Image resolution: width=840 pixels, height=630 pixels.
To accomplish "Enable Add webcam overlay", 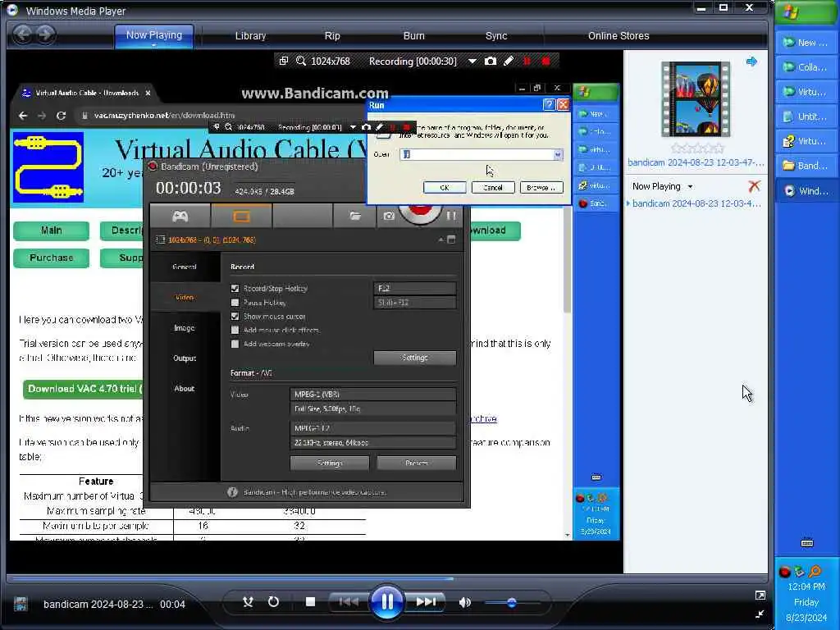I will 235,344.
